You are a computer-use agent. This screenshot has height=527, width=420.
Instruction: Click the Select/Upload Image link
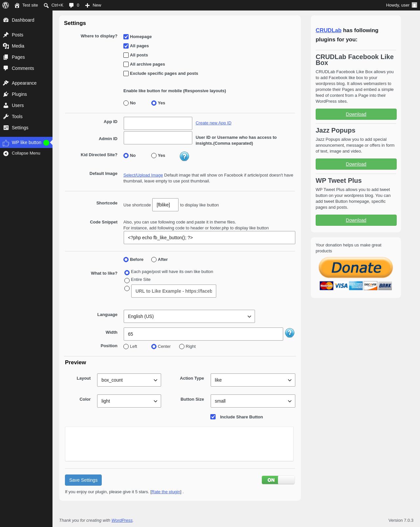143,175
